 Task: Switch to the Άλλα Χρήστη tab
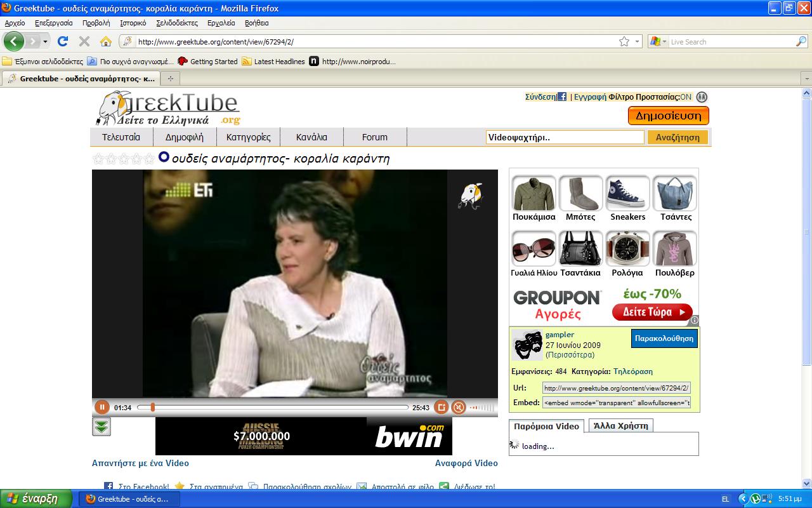620,426
